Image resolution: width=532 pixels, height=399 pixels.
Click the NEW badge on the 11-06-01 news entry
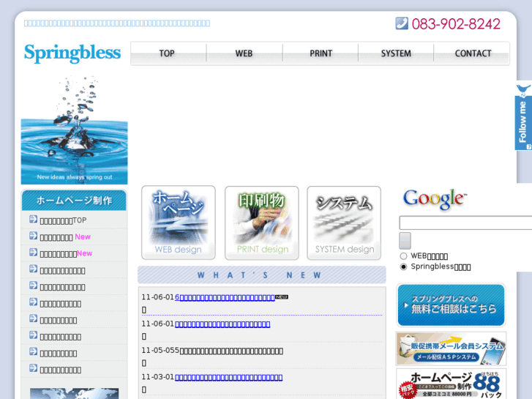[282, 297]
